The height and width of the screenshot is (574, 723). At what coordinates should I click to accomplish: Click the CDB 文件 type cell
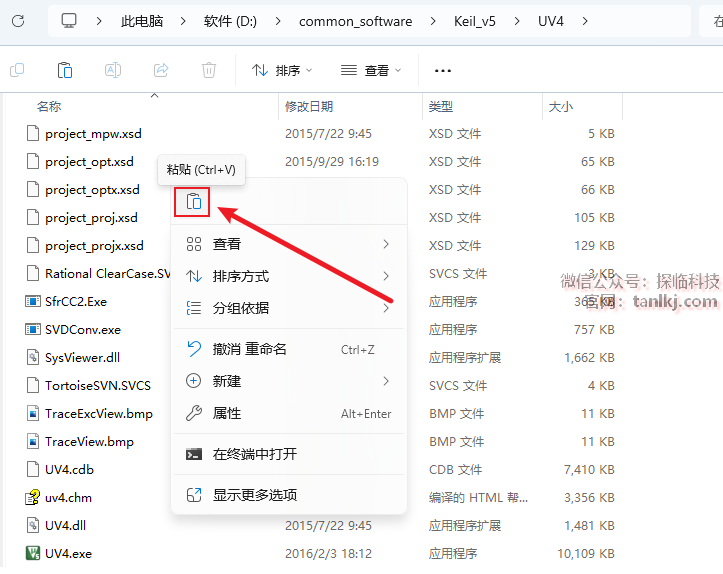pos(456,469)
